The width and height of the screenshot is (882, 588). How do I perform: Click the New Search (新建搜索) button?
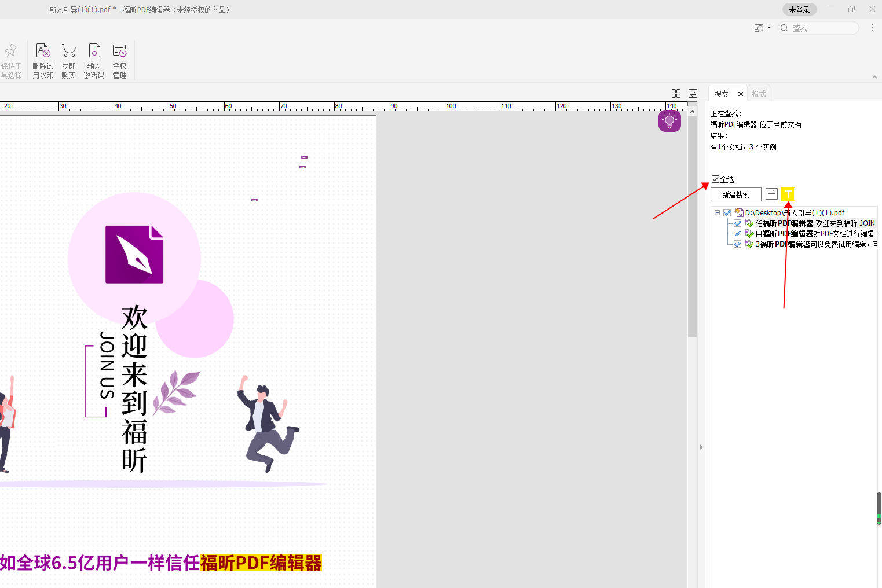coord(735,194)
